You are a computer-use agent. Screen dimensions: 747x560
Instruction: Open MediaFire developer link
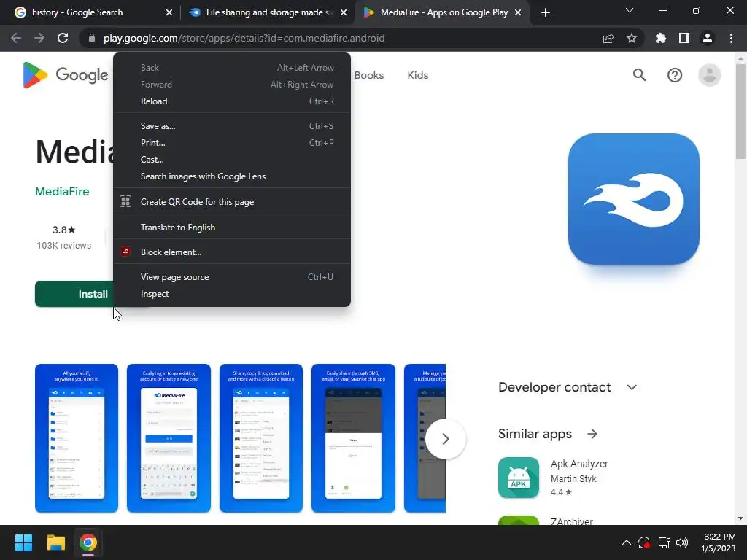click(62, 192)
